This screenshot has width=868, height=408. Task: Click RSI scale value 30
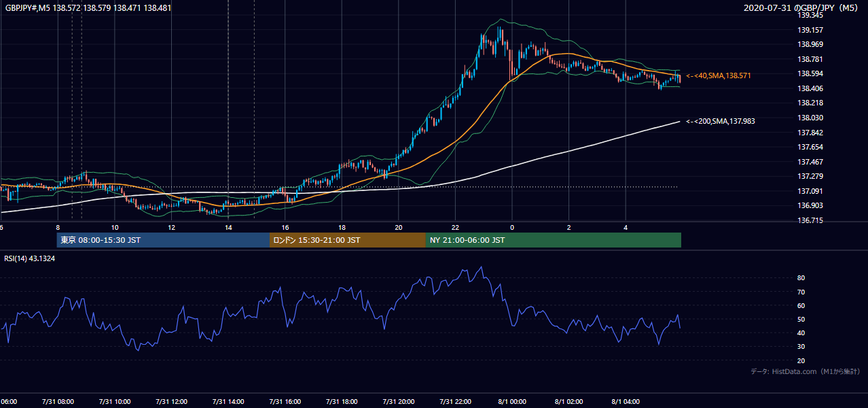tap(801, 346)
